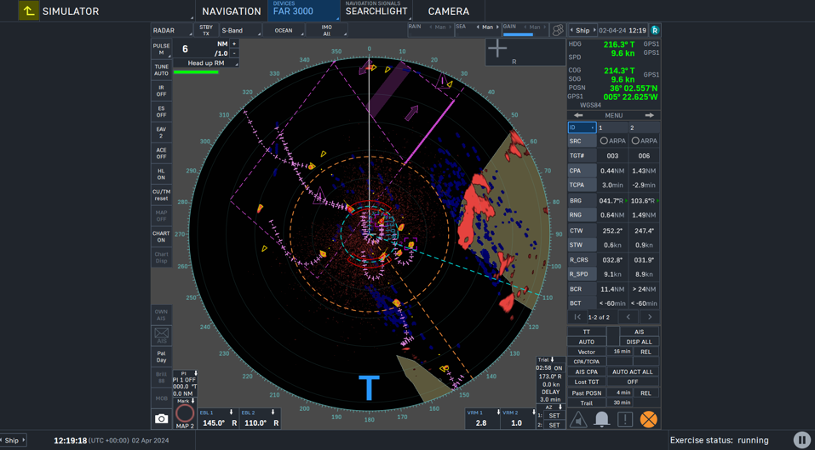The height and width of the screenshot is (452, 816).
Task: Click Ship selector in top info bar
Action: click(x=582, y=30)
